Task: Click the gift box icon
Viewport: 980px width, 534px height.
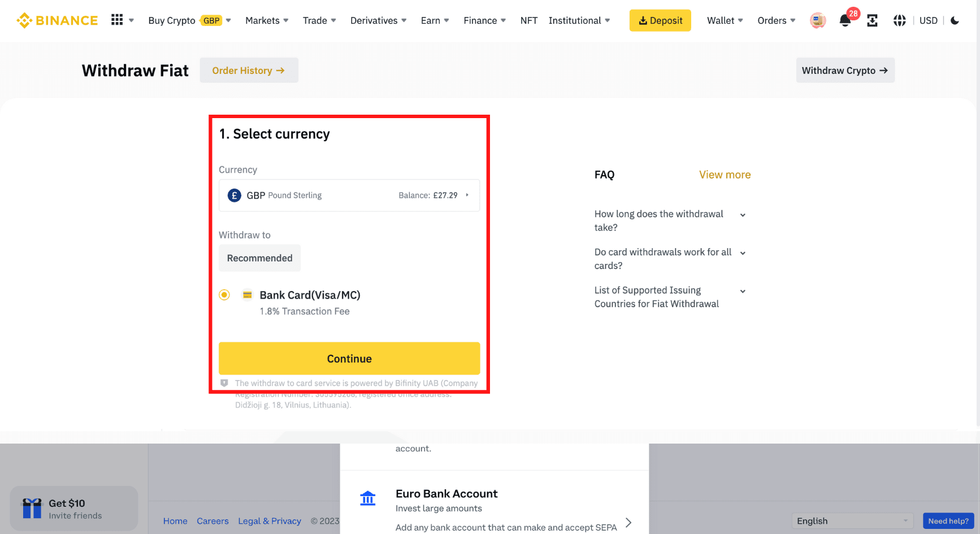Action: 32,508
